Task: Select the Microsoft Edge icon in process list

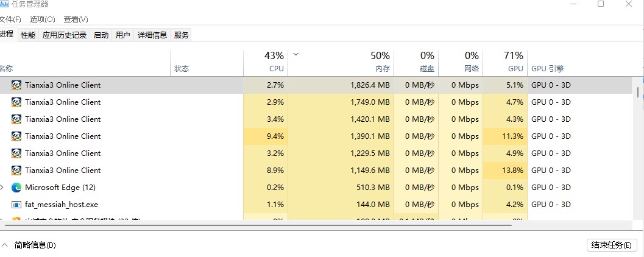Action: pyautogui.click(x=16, y=188)
